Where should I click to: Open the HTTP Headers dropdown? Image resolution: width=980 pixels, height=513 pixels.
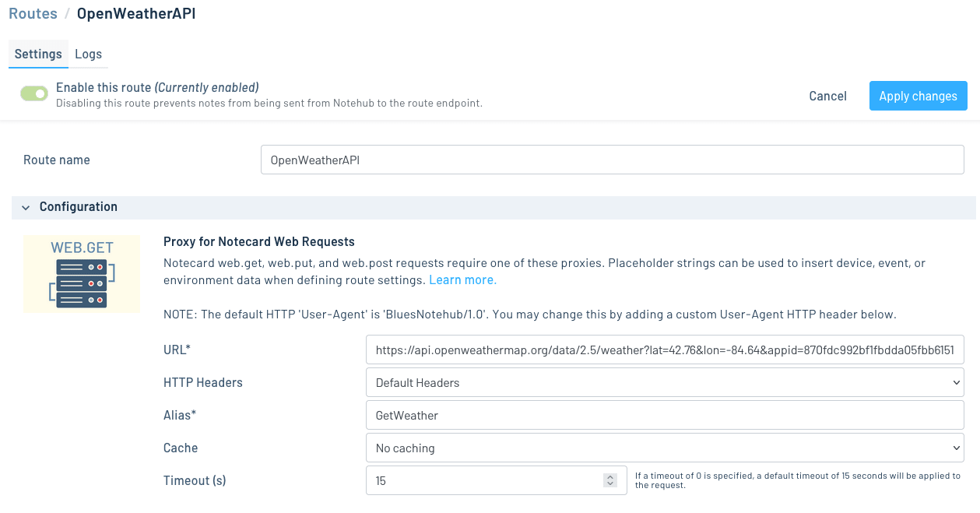pos(665,383)
